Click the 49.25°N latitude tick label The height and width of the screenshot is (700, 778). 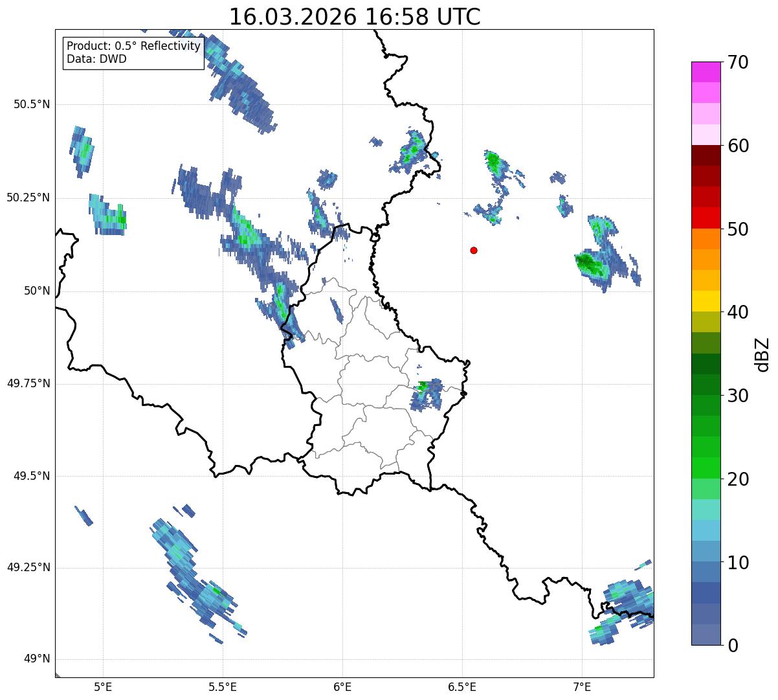click(28, 568)
